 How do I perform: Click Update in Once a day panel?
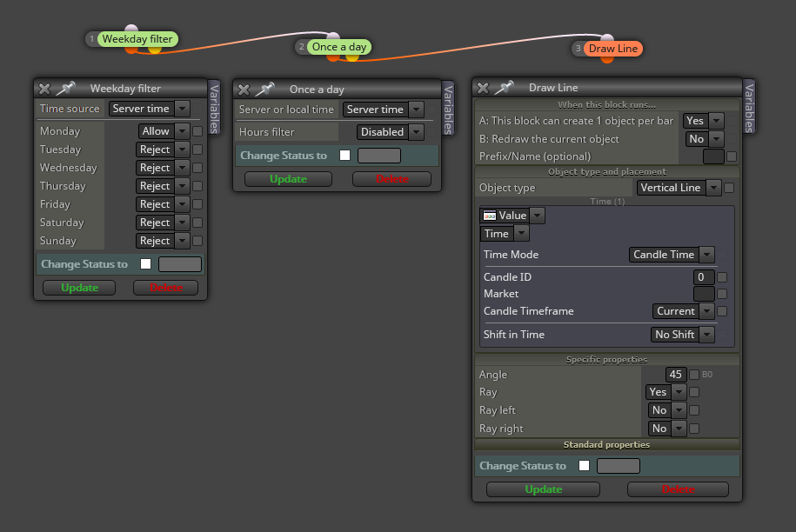coord(288,179)
